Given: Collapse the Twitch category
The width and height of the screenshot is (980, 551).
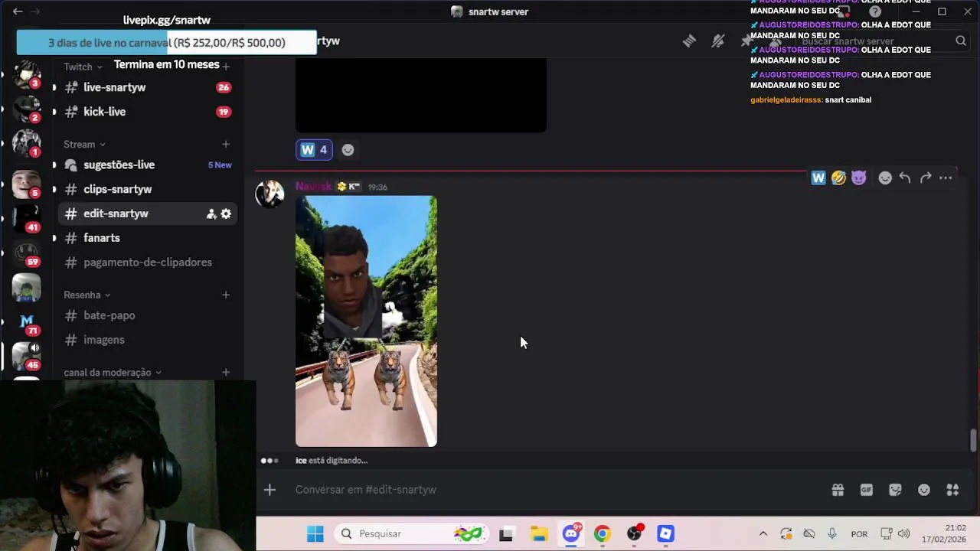Looking at the screenshot, I should coord(83,67).
